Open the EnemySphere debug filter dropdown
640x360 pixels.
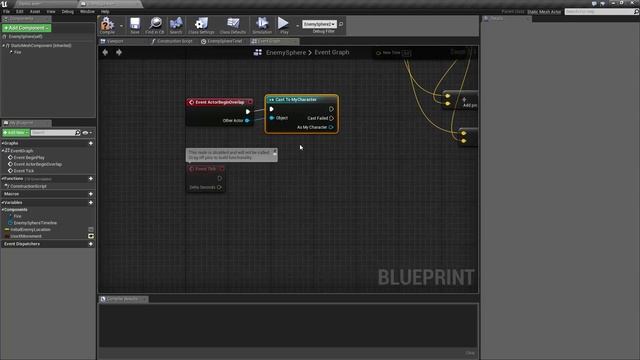tap(319, 24)
